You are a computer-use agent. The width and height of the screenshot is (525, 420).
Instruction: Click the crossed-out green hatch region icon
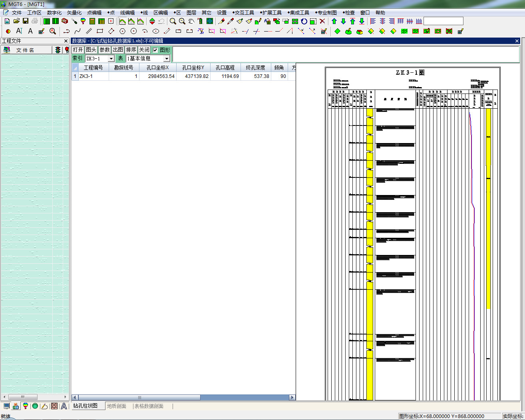pyautogui.click(x=449, y=31)
